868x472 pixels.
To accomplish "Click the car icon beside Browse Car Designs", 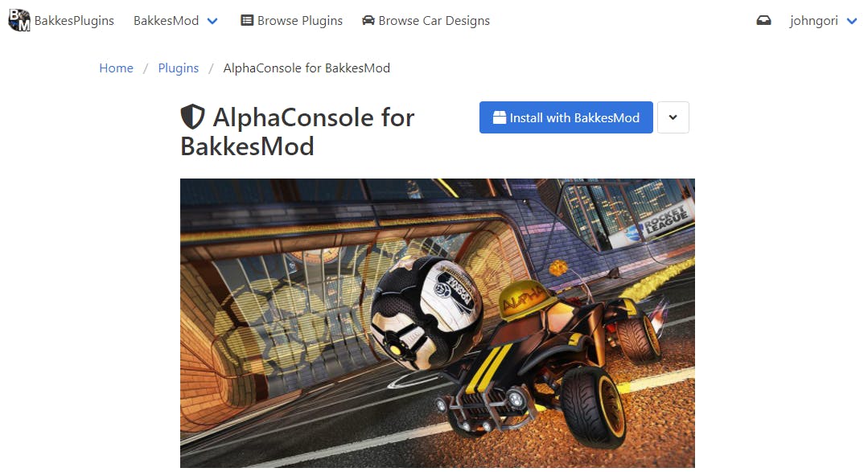I will [x=368, y=20].
